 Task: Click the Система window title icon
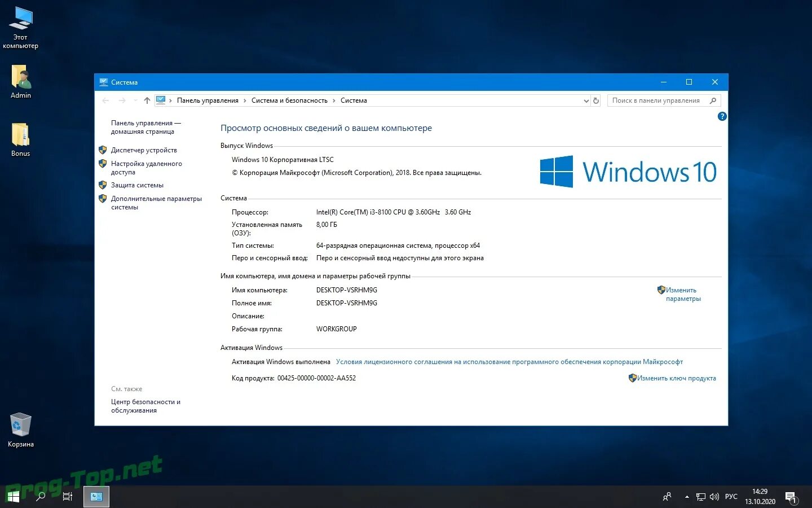103,82
